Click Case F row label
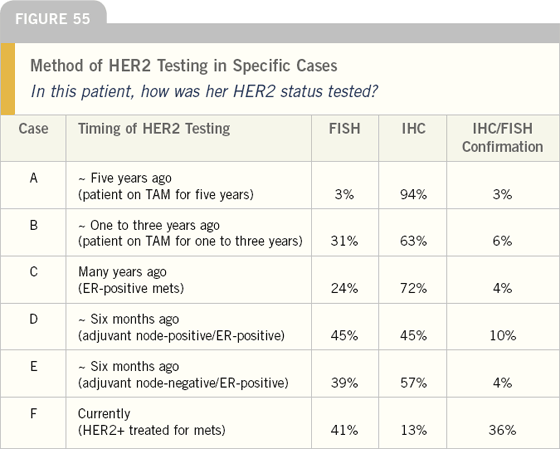 click(33, 413)
